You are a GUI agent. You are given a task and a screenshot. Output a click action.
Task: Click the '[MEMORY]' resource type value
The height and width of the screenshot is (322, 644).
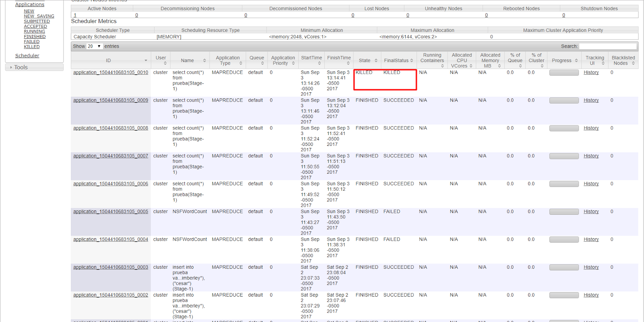click(169, 37)
